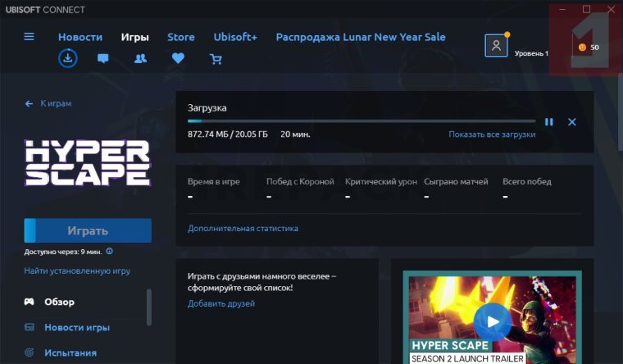
Task: Go back via К играм link
Action: (x=49, y=104)
